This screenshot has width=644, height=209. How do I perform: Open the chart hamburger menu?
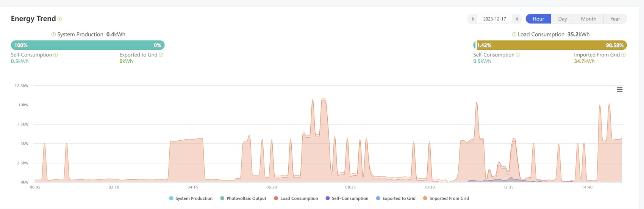pos(619,90)
